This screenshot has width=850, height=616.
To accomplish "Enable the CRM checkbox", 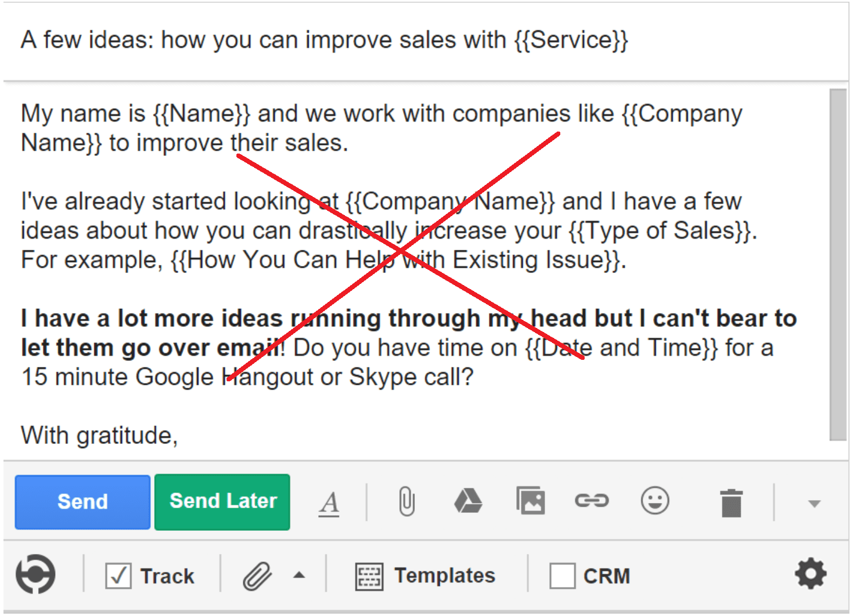I will coord(563,575).
